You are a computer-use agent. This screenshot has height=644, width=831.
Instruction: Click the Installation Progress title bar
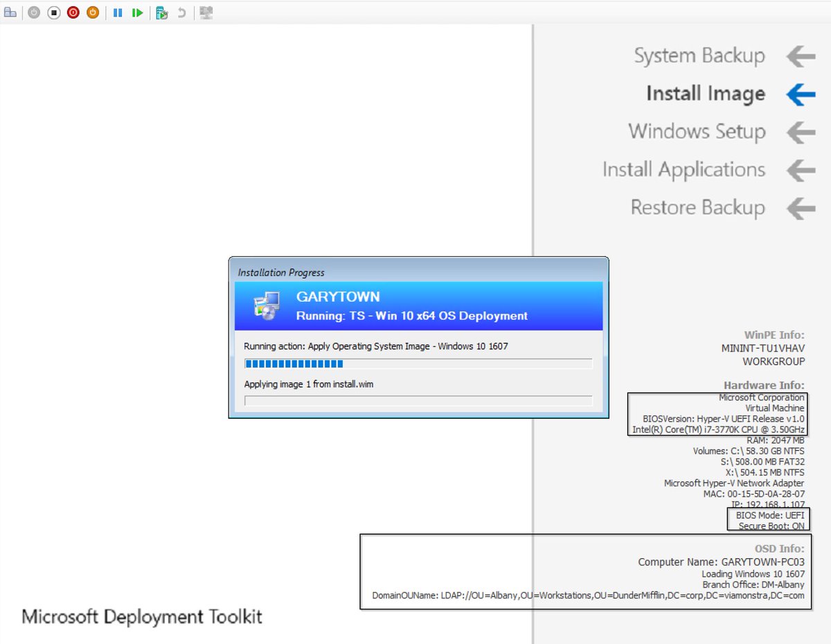(x=418, y=272)
